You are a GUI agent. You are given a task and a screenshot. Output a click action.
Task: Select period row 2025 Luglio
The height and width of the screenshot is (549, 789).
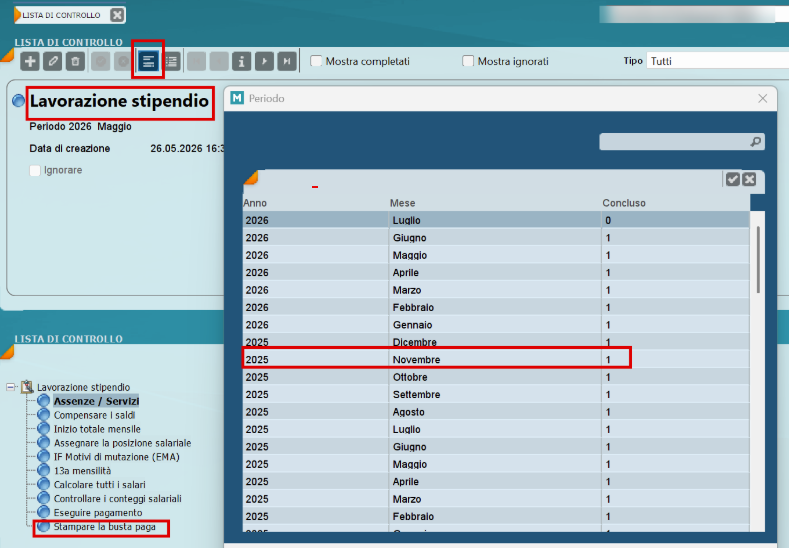pos(496,429)
